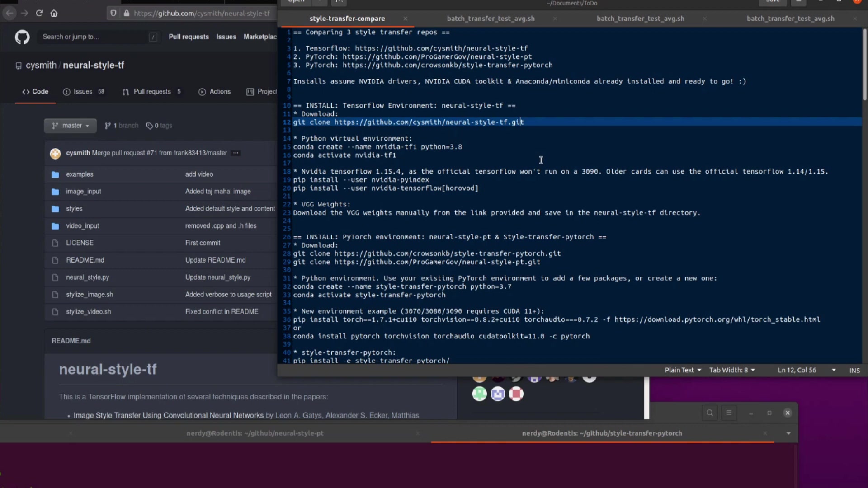Expand the commit message ellipsis button
The image size is (868, 488).
tap(236, 153)
